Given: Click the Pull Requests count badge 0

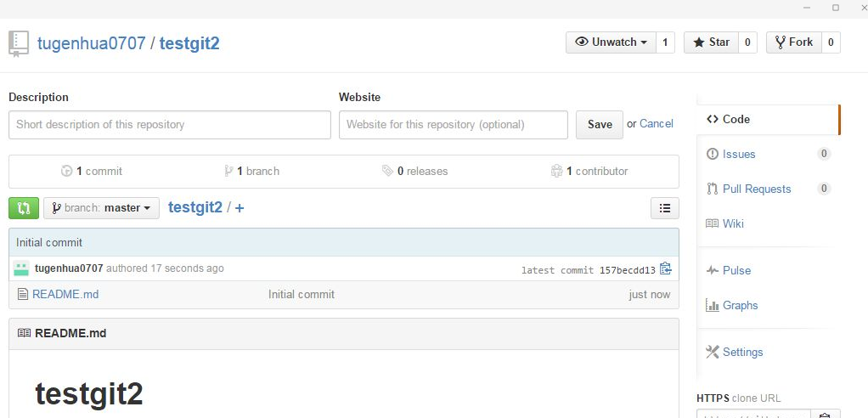Looking at the screenshot, I should tap(824, 189).
